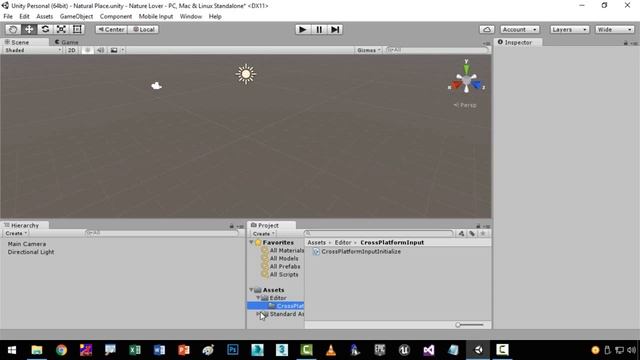Open Visual Studio from the taskbar
This screenshot has height=360, width=640.
point(429,350)
